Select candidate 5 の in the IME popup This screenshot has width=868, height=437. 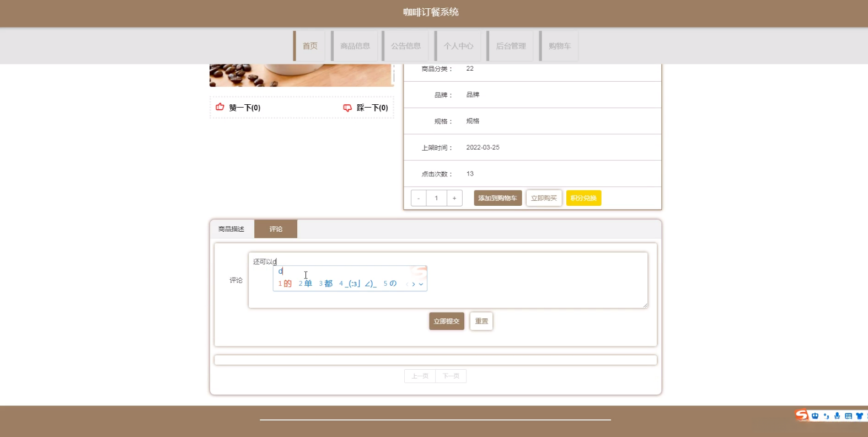coord(390,284)
